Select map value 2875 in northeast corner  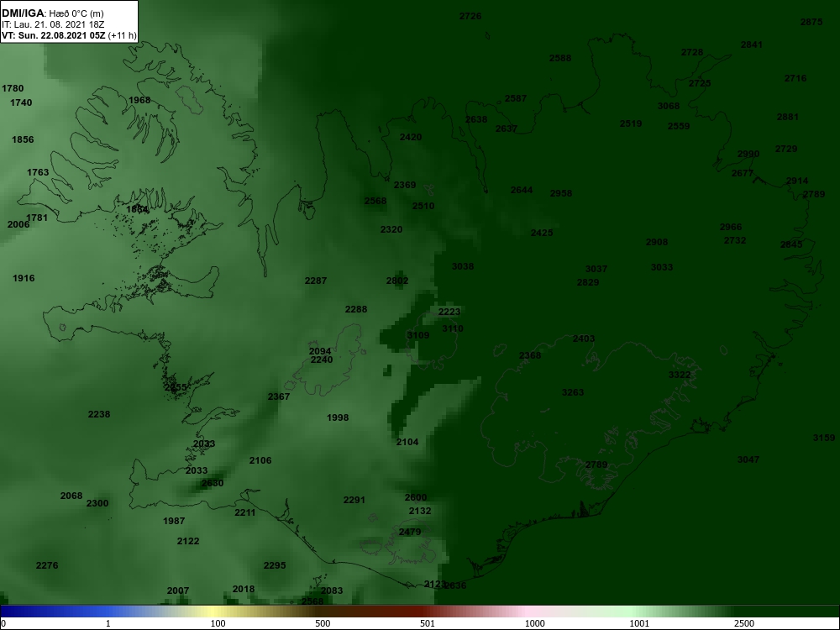click(x=811, y=22)
